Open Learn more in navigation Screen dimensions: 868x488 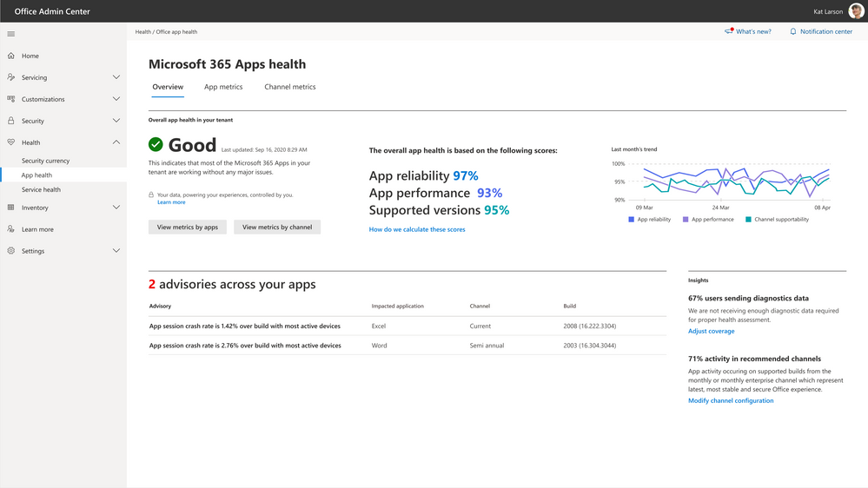click(37, 229)
